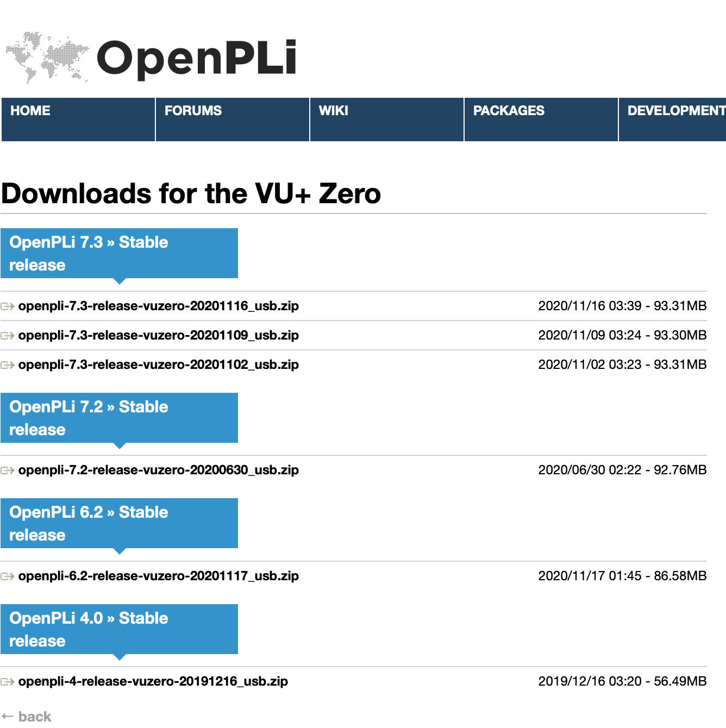Click the download icon beside openpli-7.3-release-vuzero-20201102_usb.zip

click(x=8, y=365)
